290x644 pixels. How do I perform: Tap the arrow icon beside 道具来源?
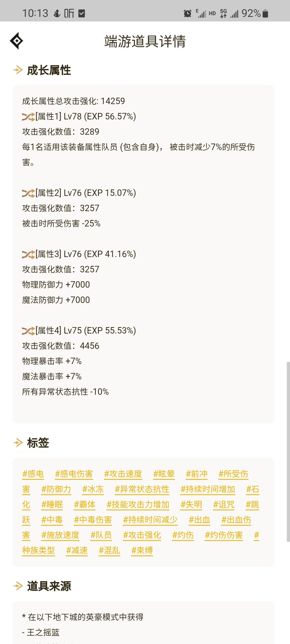click(x=18, y=586)
